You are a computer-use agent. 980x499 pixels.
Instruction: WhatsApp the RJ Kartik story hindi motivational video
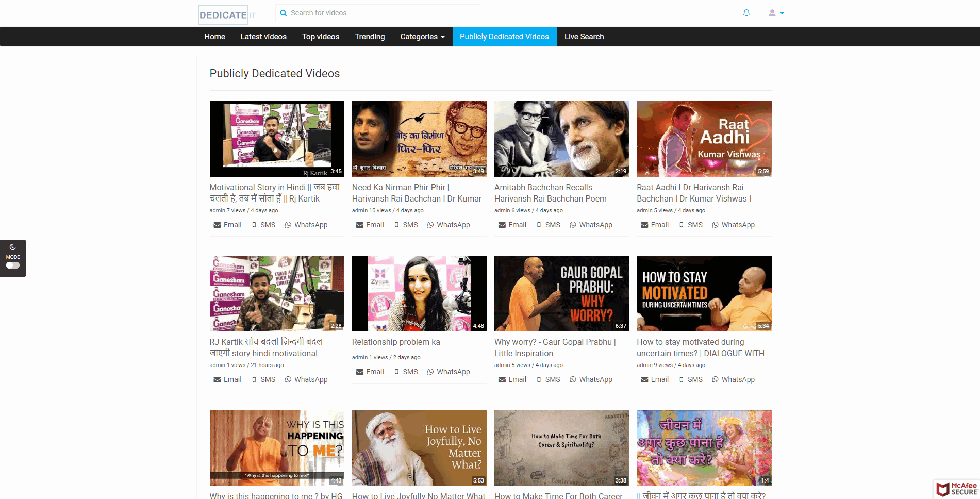pyautogui.click(x=306, y=379)
